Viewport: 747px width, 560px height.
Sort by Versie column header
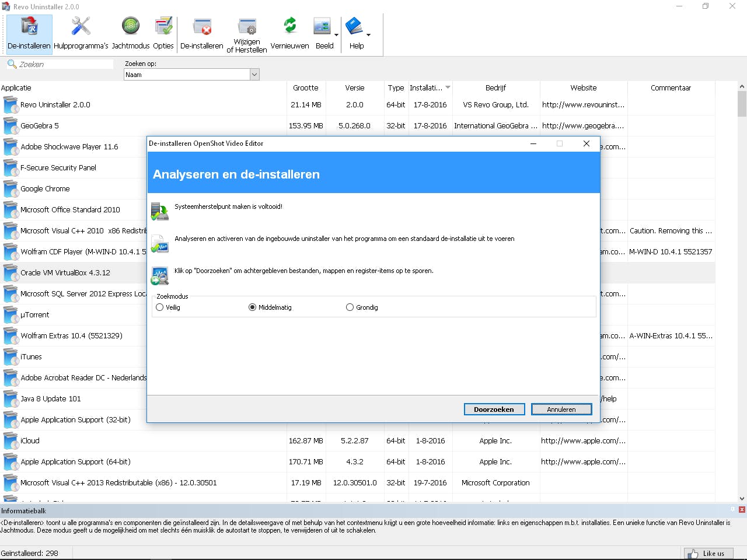[x=355, y=87]
